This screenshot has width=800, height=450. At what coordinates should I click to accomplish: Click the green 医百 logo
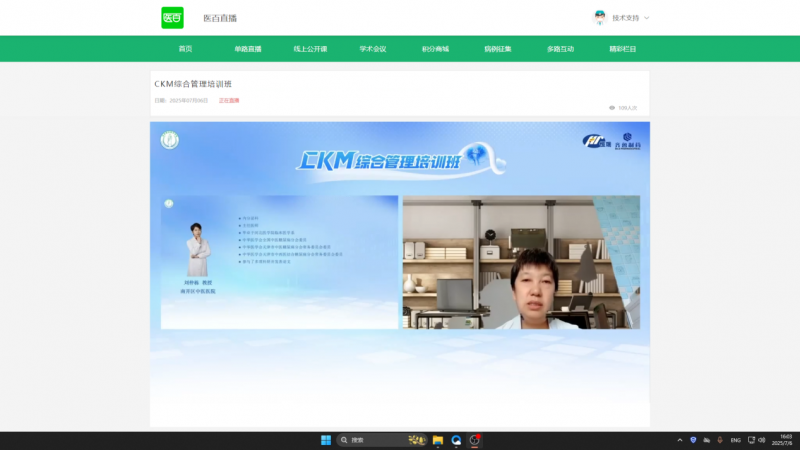173,17
